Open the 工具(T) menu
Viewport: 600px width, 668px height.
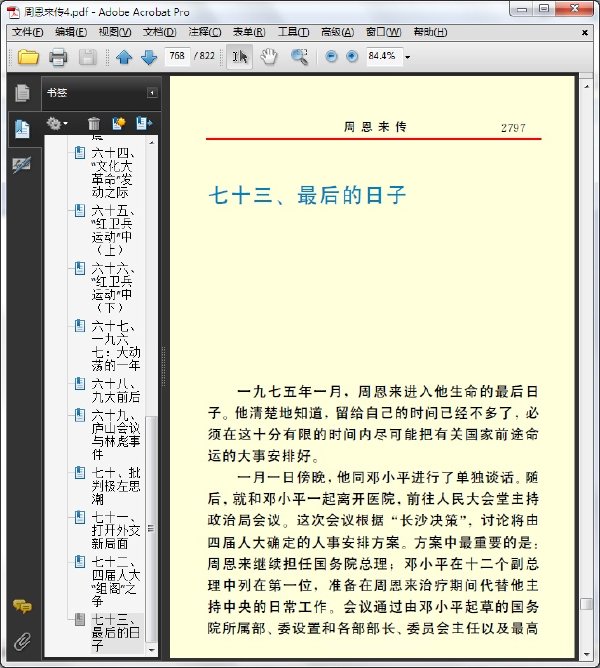tap(294, 32)
